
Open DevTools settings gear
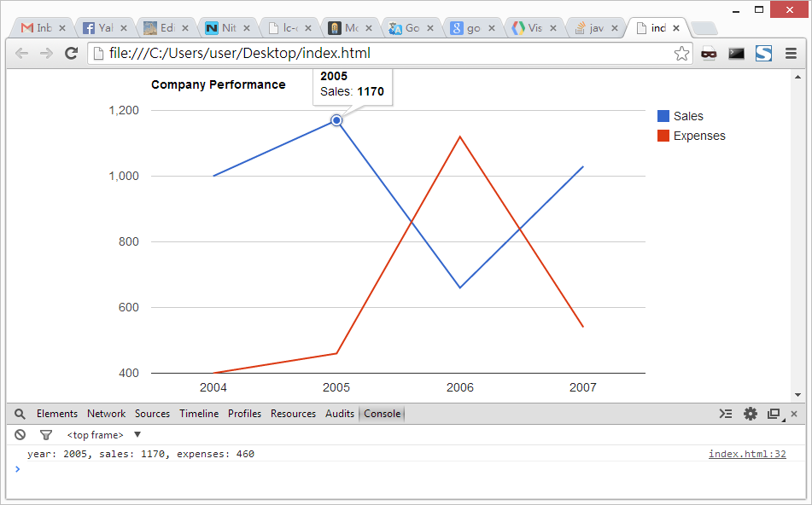click(751, 414)
